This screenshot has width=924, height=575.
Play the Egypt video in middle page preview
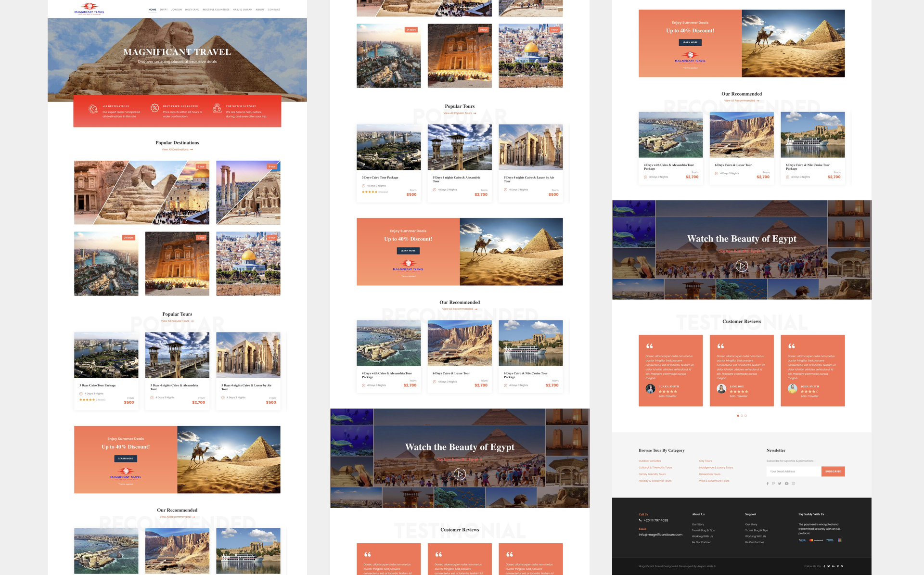tap(460, 474)
